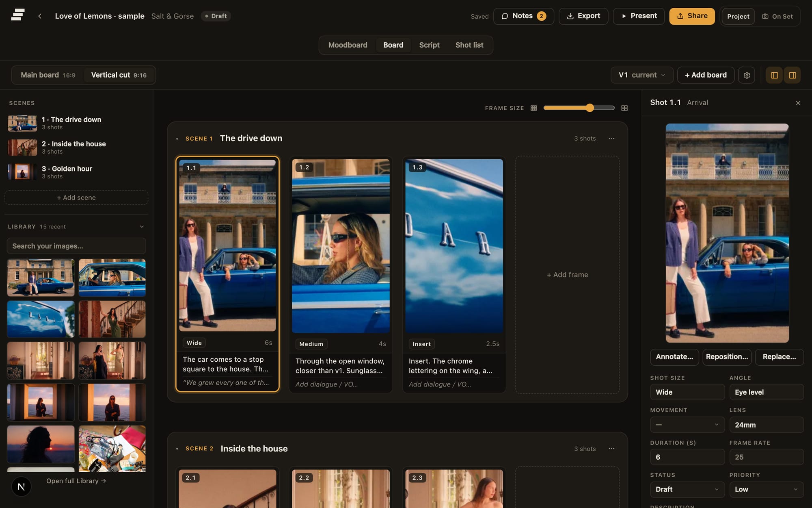Click the Reposition button
The width and height of the screenshot is (812, 508).
click(x=727, y=357)
